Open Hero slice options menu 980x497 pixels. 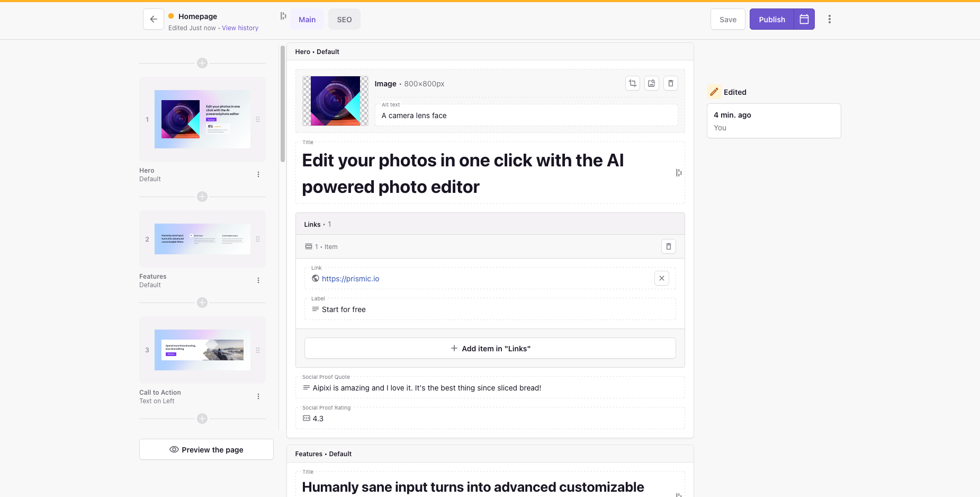point(258,174)
